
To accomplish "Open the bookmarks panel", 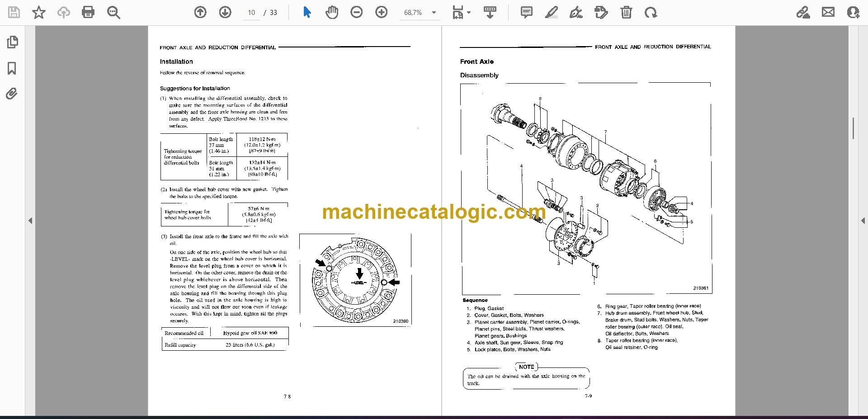I will click(12, 68).
